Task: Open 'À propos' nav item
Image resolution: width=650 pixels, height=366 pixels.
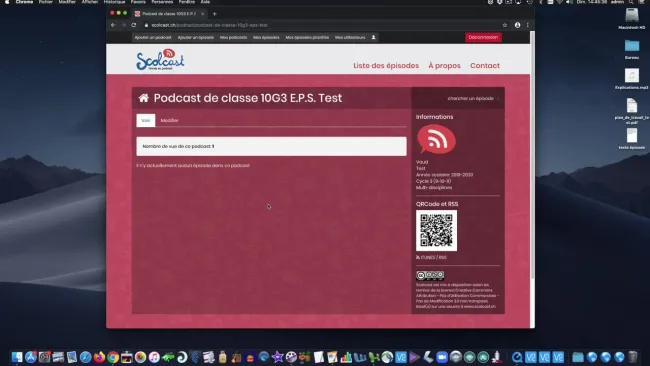Action: point(444,65)
